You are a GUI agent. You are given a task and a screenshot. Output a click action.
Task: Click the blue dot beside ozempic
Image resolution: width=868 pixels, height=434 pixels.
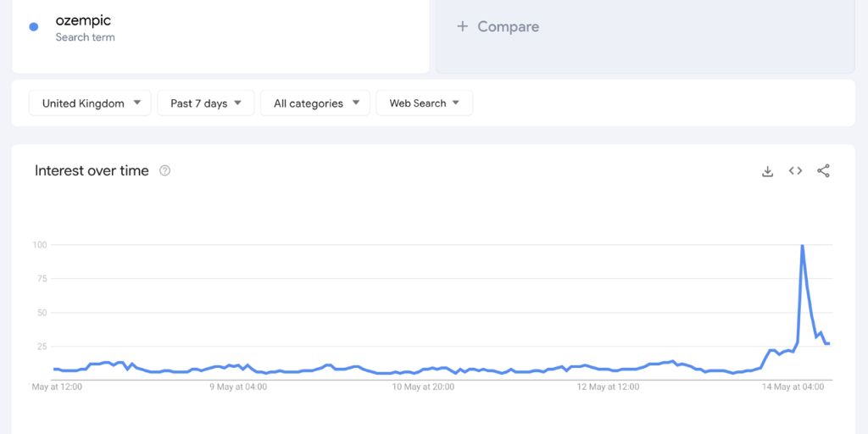coord(34,27)
